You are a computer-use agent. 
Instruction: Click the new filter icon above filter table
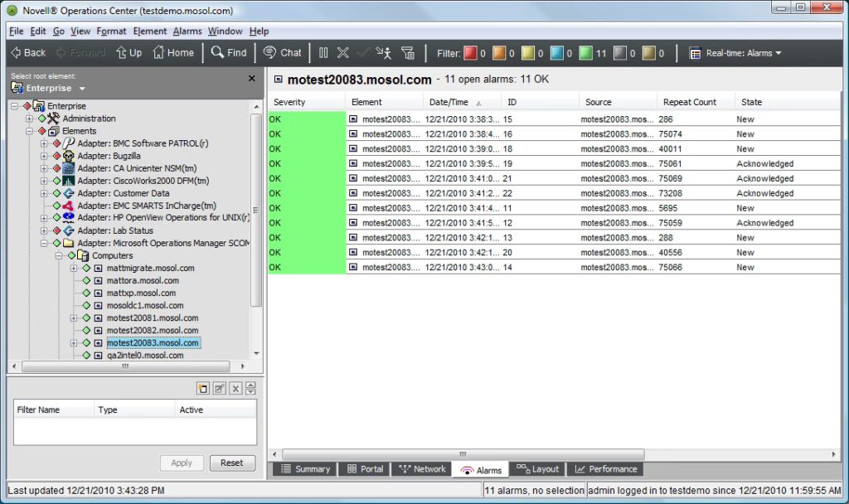click(203, 389)
